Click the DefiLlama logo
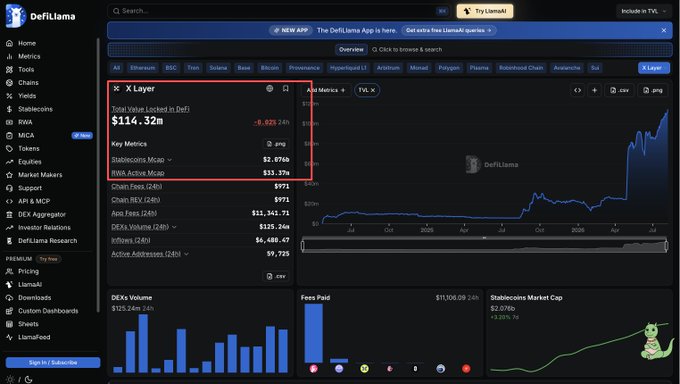This screenshot has height=384, width=680. coord(40,16)
